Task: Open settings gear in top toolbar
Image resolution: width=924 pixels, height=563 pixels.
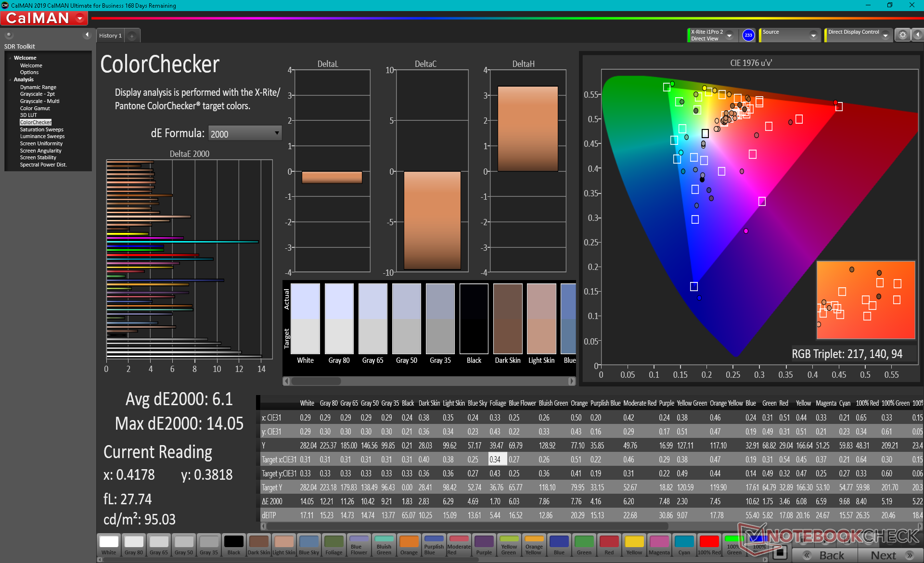Action: click(902, 35)
